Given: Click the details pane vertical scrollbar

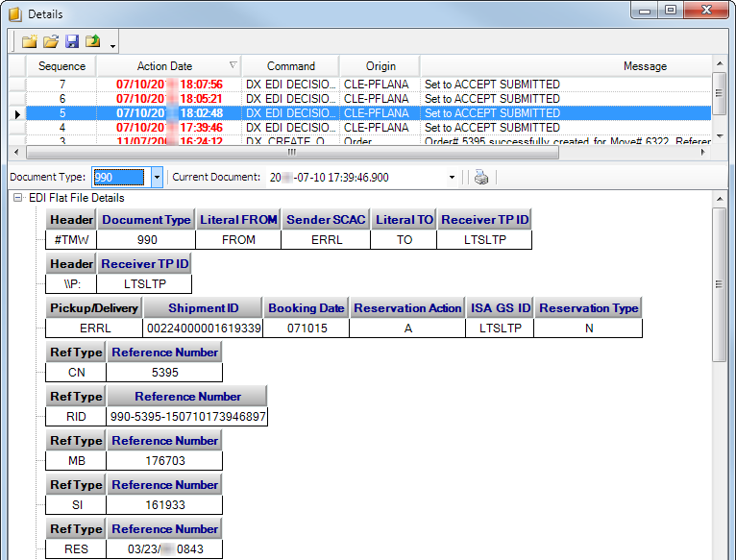Looking at the screenshot, I should click(720, 384).
